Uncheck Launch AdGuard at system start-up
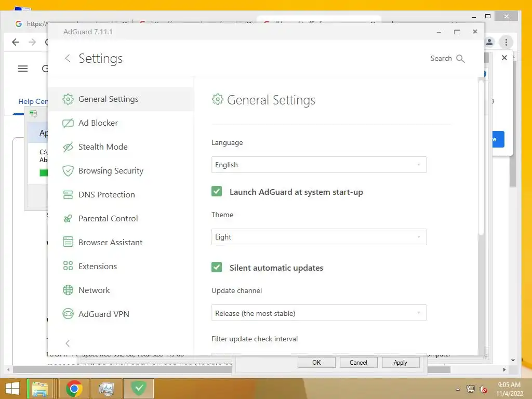 217,191
